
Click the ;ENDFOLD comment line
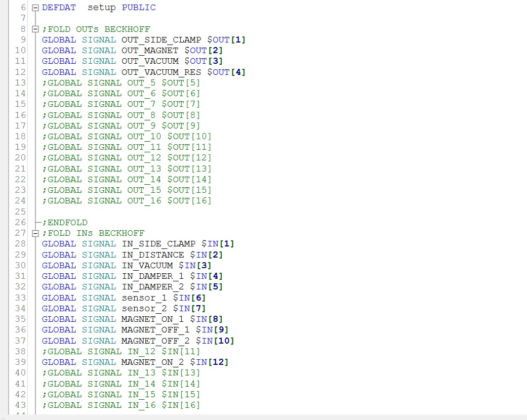(65, 223)
